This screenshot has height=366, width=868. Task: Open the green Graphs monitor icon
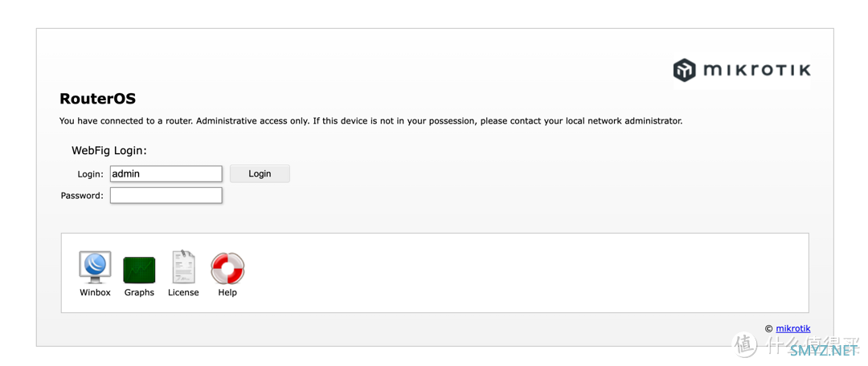tap(139, 270)
